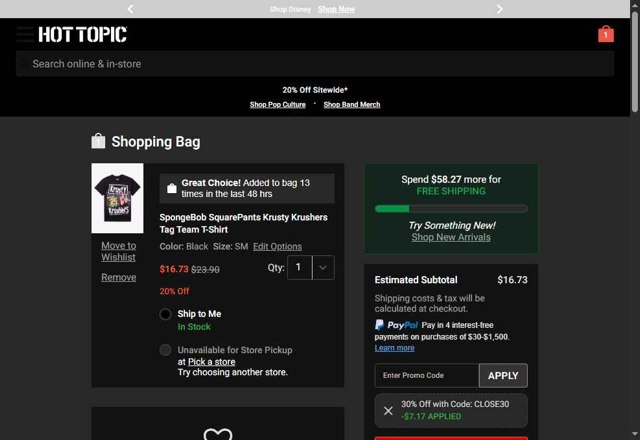Click the Remove item link
The width and height of the screenshot is (640, 440).
pos(119,277)
